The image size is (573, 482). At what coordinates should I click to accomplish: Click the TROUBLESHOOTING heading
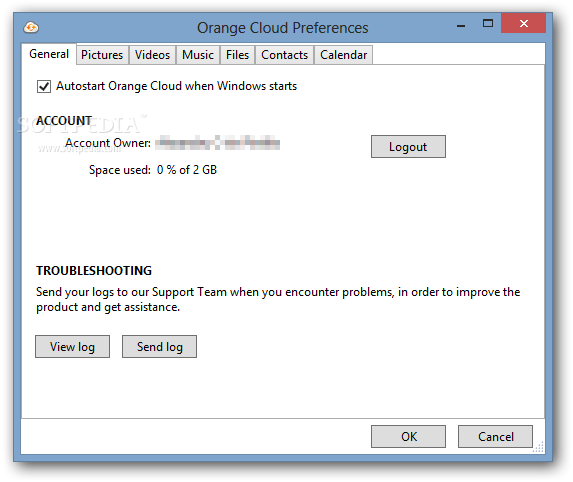94,270
